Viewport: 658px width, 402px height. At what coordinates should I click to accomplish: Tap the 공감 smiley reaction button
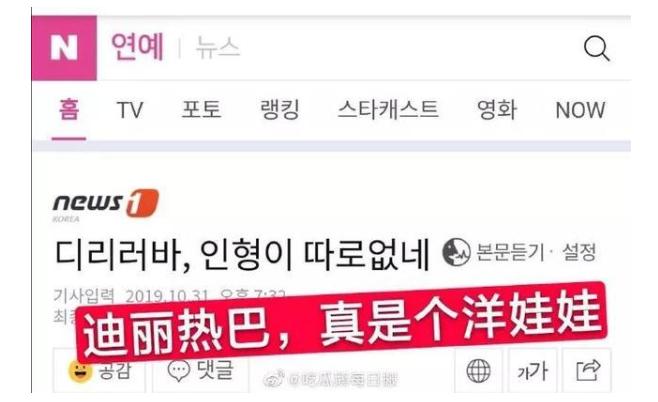click(x=99, y=371)
